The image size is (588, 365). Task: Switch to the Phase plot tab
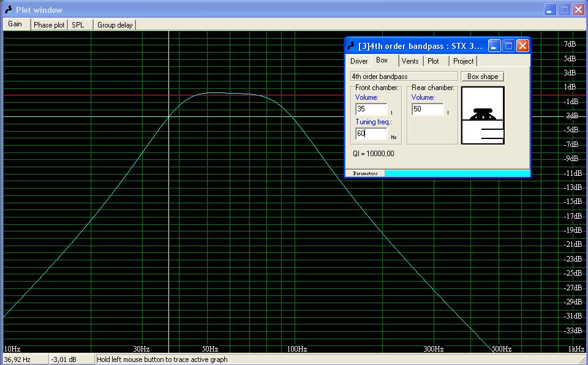(49, 25)
